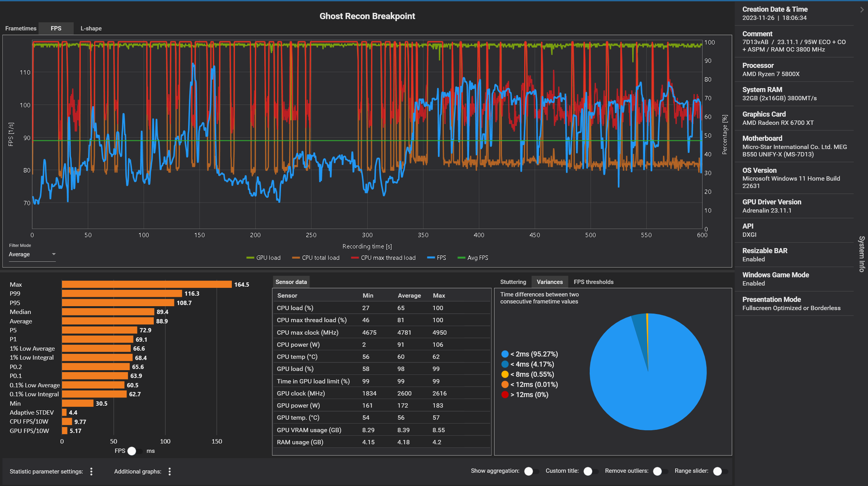This screenshot has width=868, height=486.
Task: Click blue FPS legend marker
Action: click(x=431, y=258)
